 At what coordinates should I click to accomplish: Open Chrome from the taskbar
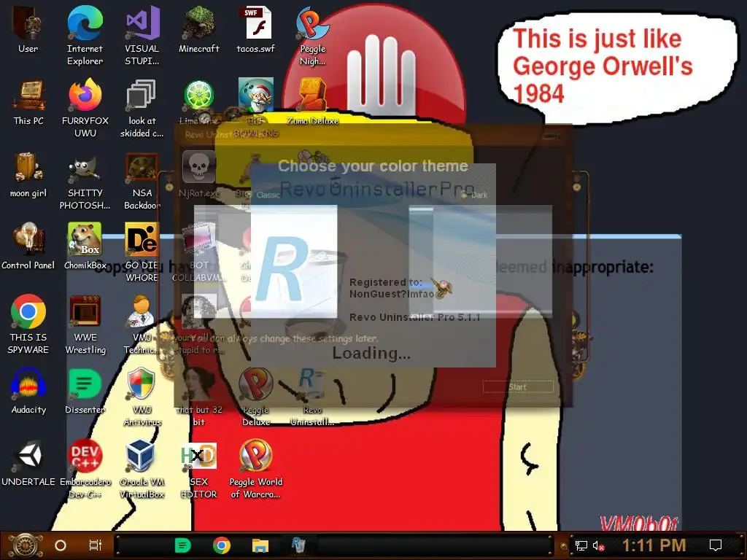coord(222,545)
